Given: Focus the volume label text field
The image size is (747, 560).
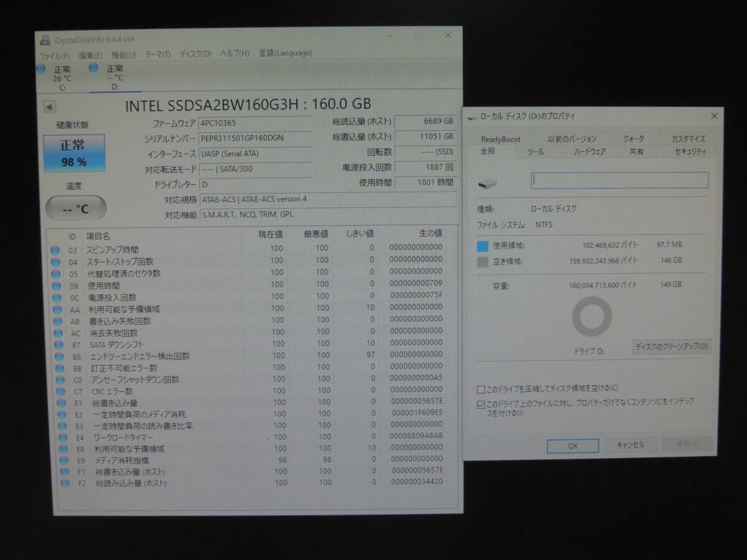Looking at the screenshot, I should point(619,180).
